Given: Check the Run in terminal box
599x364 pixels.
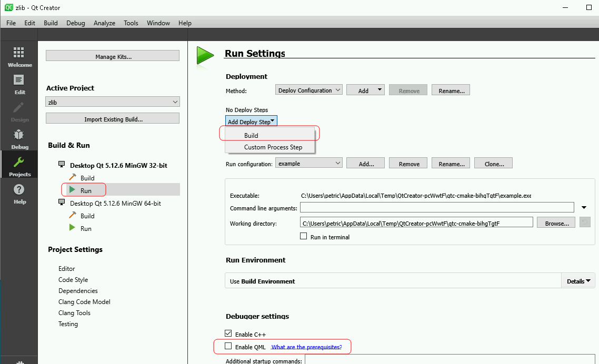Looking at the screenshot, I should [303, 236].
